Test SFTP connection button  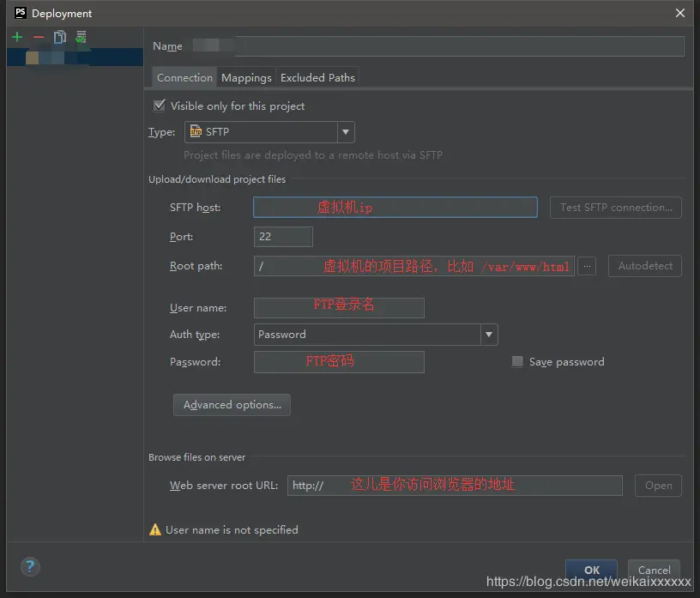click(x=616, y=208)
